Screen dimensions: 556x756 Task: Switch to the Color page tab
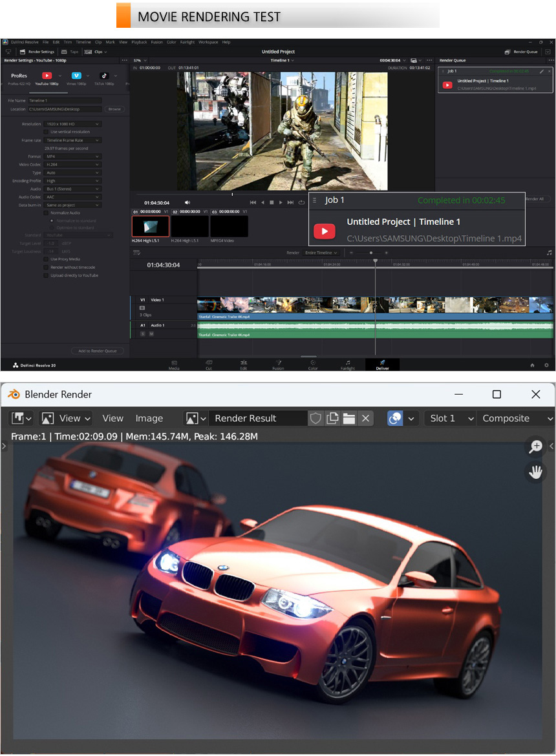pos(313,364)
